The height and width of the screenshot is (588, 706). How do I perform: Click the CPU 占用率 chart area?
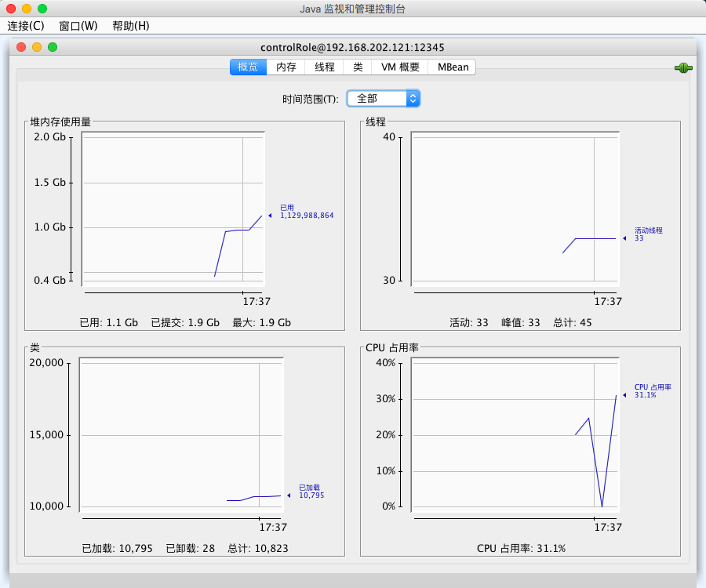point(515,435)
